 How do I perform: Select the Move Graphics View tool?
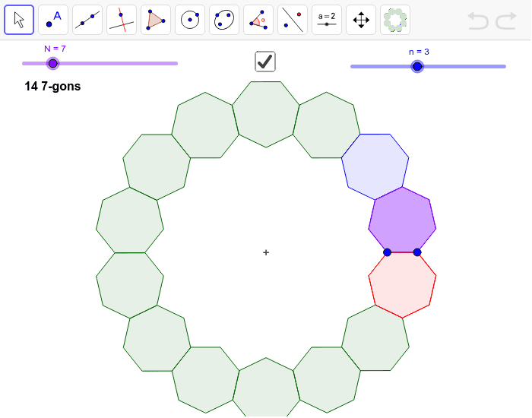[361, 20]
